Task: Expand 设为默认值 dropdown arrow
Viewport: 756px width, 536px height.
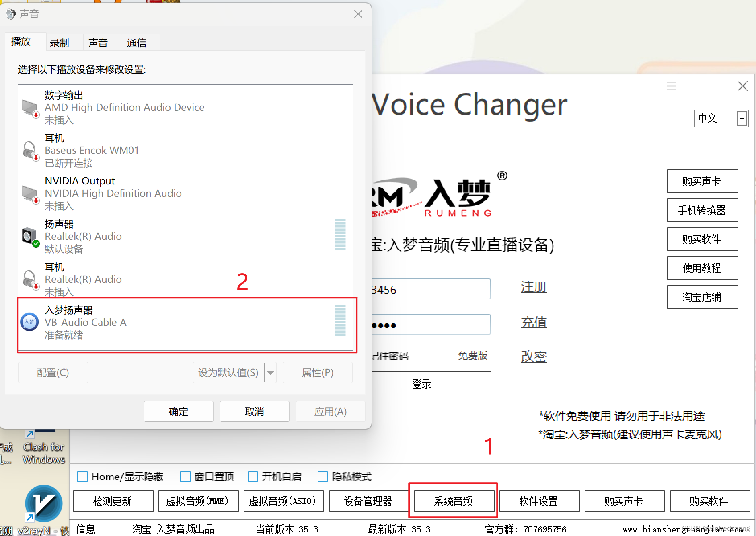Action: point(271,373)
